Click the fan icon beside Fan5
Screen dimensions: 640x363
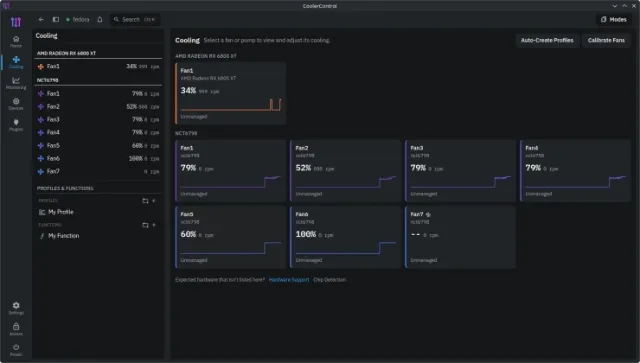(41, 145)
